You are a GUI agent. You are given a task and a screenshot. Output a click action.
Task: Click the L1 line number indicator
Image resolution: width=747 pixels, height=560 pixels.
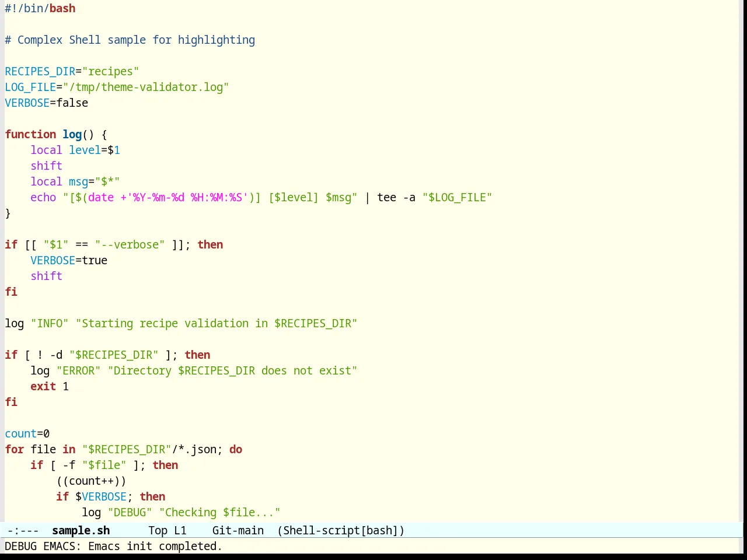pyautogui.click(x=180, y=530)
